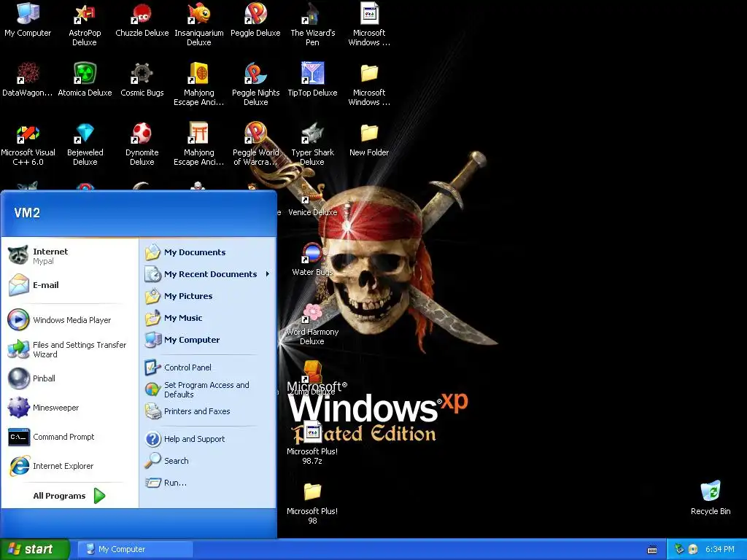The image size is (747, 560).
Task: Select the Cosmic Bugs gear icon
Action: (x=142, y=74)
